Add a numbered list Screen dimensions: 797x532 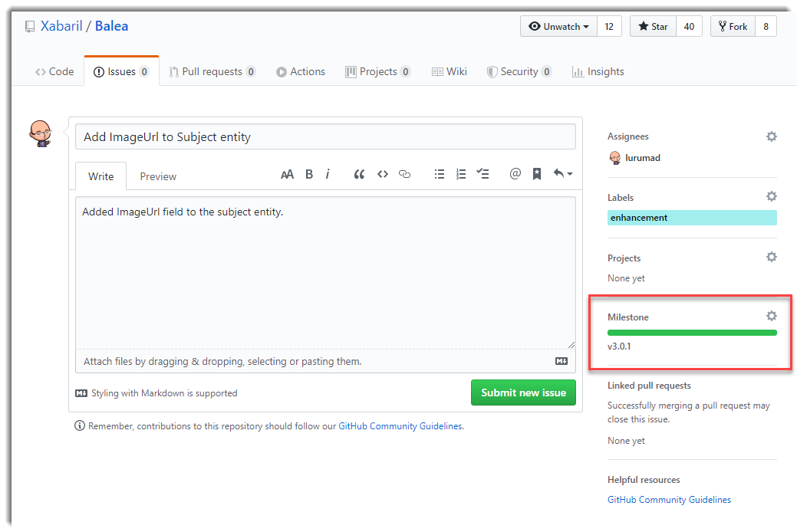pos(461,174)
